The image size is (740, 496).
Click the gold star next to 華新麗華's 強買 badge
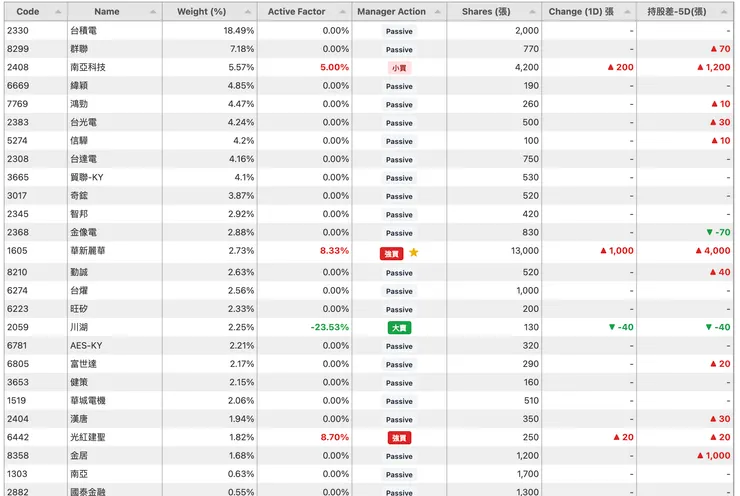(414, 252)
